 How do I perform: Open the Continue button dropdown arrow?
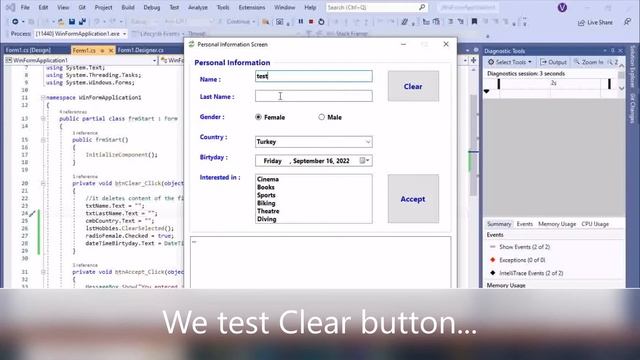(254, 22)
